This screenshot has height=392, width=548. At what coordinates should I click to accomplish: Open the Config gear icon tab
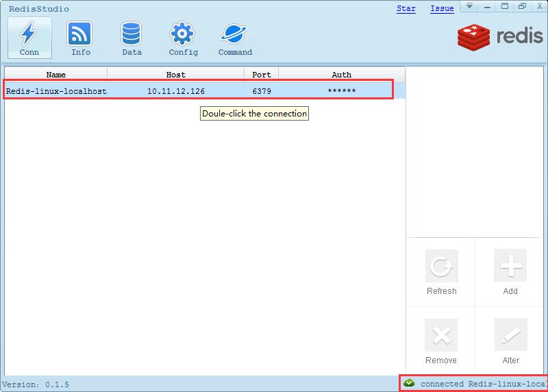point(183,38)
